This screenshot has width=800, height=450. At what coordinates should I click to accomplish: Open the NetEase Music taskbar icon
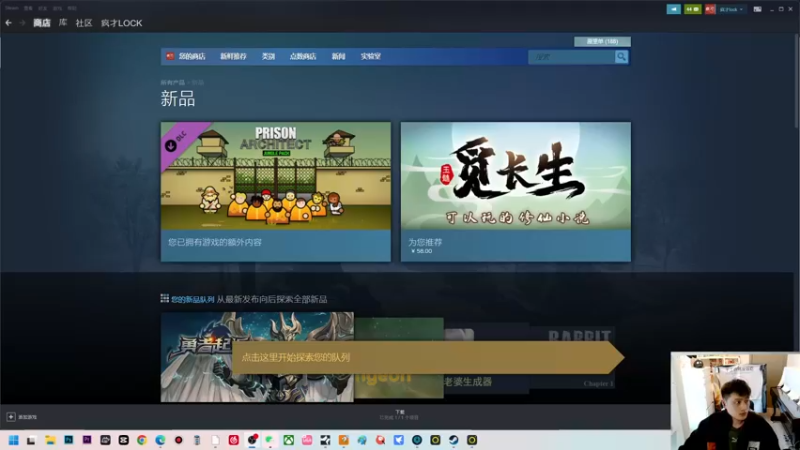click(234, 440)
